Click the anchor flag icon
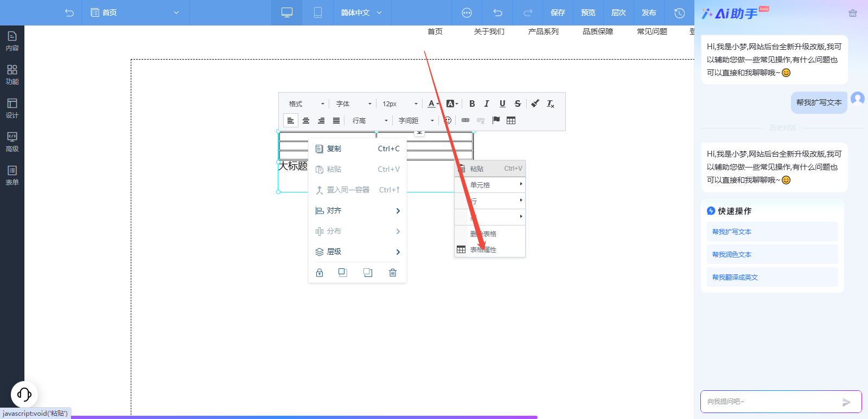Image resolution: width=868 pixels, height=419 pixels. (x=496, y=120)
